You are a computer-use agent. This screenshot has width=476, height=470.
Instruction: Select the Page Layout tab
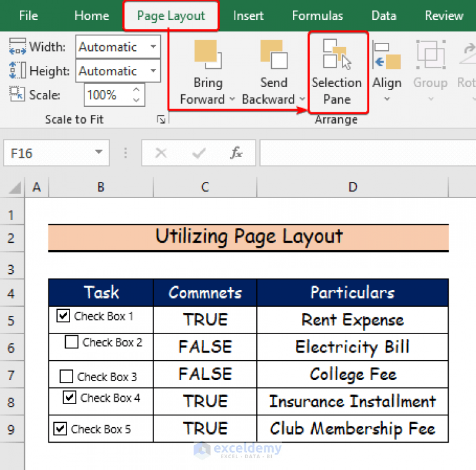[x=171, y=16]
